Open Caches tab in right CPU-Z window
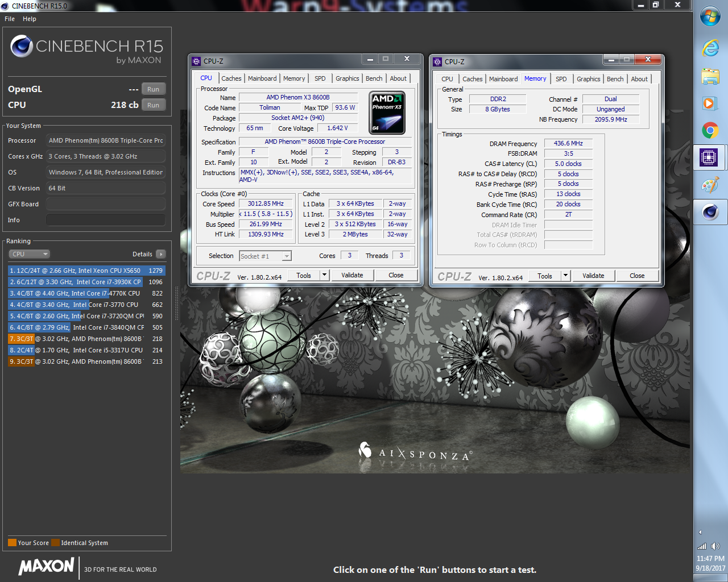Viewport: 728px width, 582px height. (x=473, y=79)
